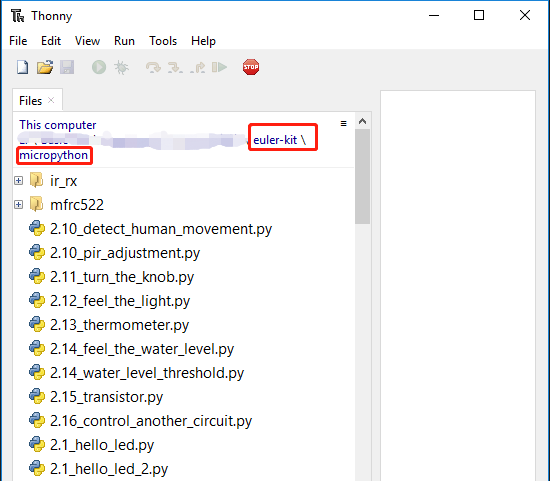
Task: Click the New file toolbar icon
Action: (23, 67)
